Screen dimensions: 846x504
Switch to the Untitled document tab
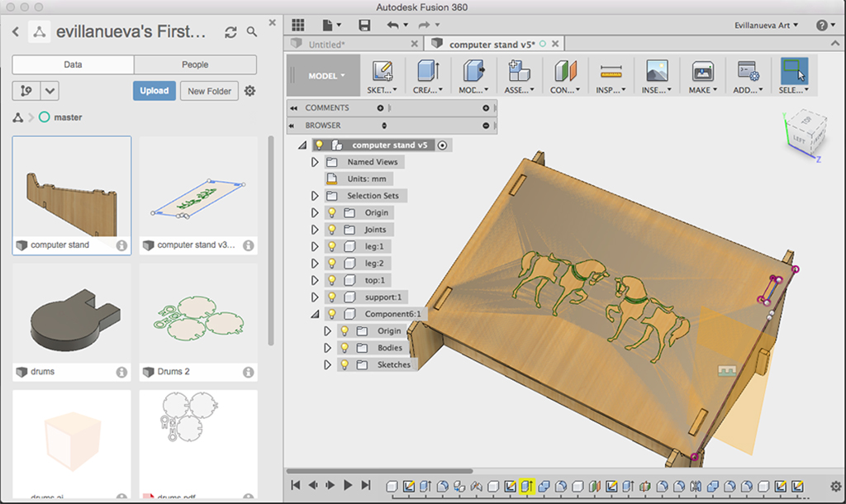(x=354, y=45)
